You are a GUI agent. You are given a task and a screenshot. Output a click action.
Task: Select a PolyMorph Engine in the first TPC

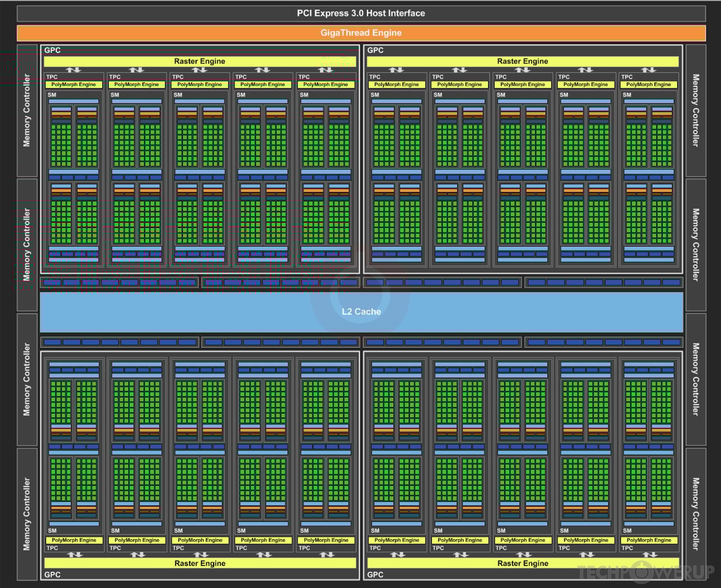point(74,84)
